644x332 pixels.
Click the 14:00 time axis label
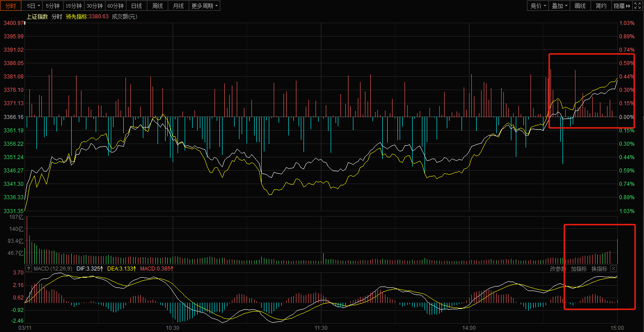469,328
